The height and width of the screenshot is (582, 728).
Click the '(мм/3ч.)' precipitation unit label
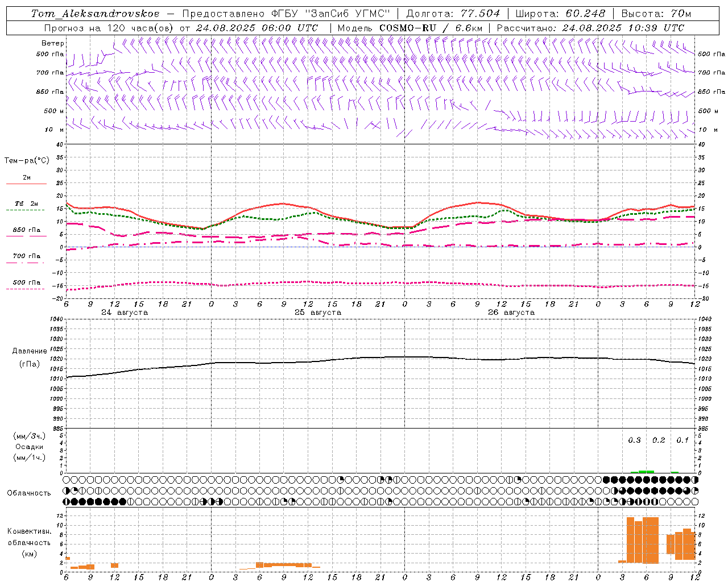click(30, 436)
